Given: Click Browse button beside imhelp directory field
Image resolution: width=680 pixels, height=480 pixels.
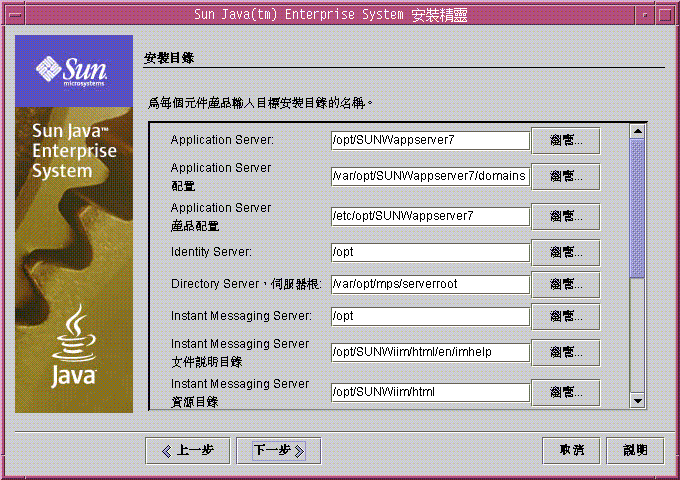Looking at the screenshot, I should pyautogui.click(x=566, y=353).
